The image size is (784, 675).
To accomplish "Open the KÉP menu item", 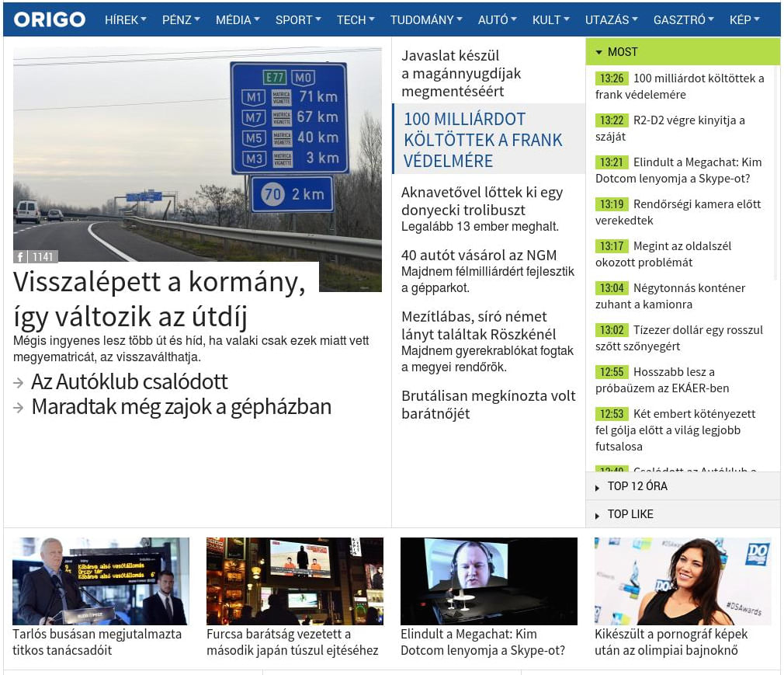I will [739, 19].
